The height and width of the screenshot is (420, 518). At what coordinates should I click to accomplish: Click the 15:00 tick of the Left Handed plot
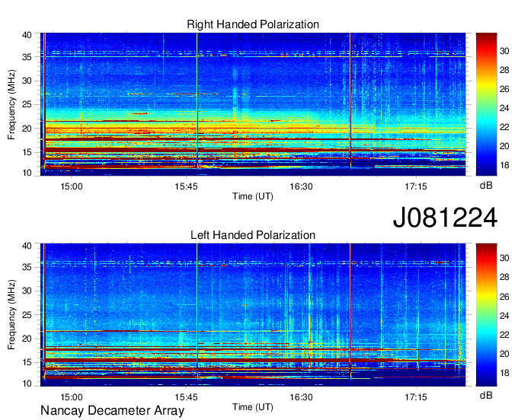pos(72,397)
